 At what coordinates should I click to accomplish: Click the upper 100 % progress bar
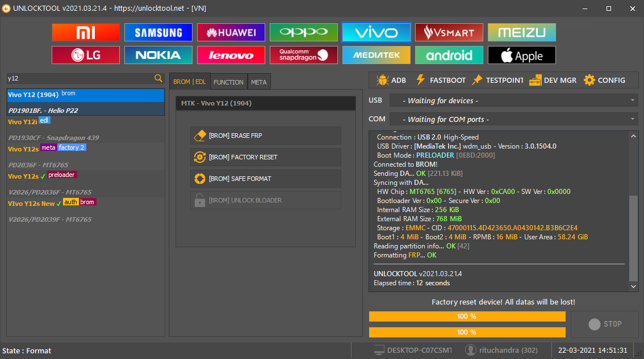[x=467, y=316]
